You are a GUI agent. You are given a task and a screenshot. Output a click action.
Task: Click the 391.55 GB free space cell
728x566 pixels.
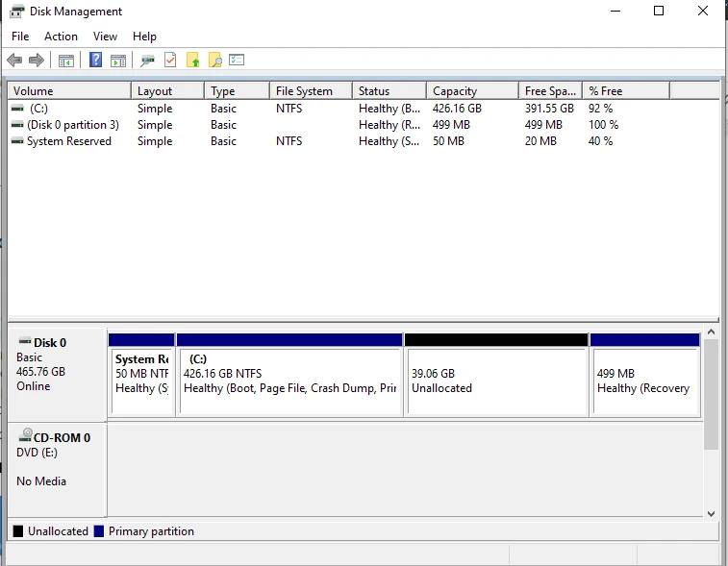549,108
